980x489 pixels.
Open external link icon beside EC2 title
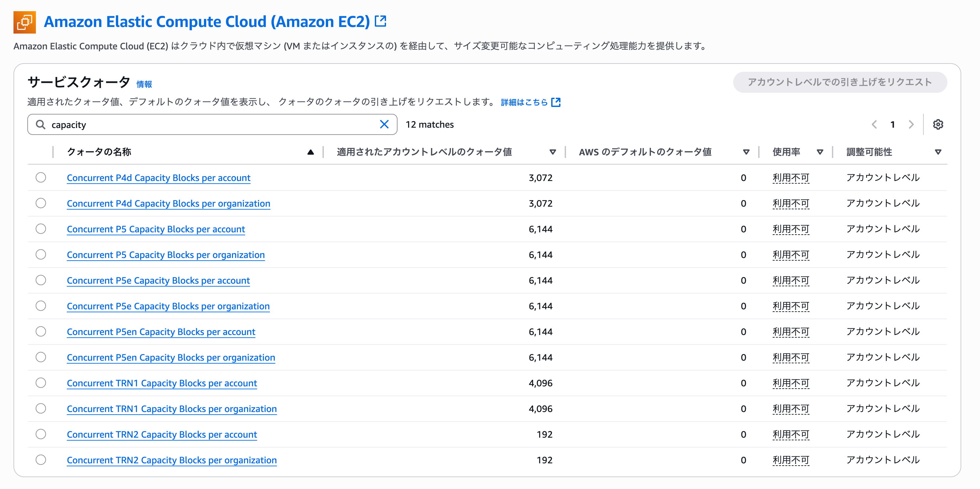(x=380, y=21)
